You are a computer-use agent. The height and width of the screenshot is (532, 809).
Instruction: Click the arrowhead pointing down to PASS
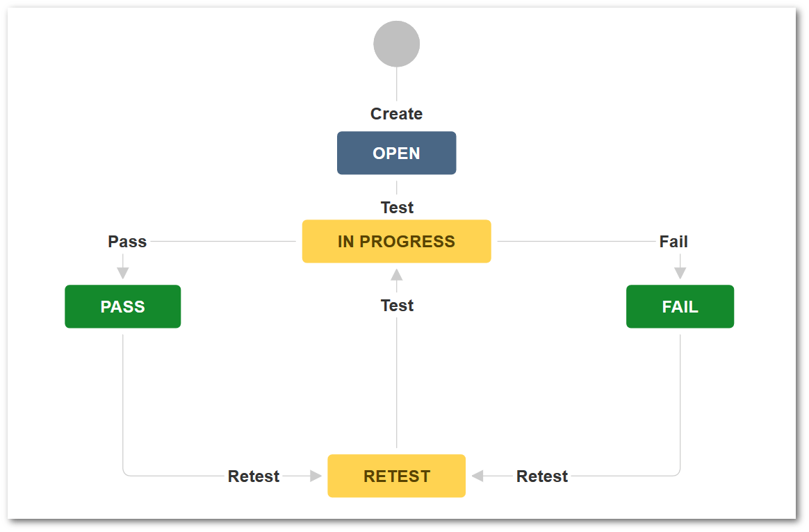[x=123, y=272]
